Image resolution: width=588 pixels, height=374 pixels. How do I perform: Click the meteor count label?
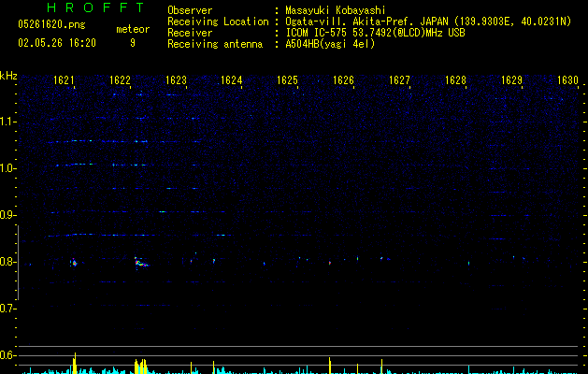tap(133, 29)
